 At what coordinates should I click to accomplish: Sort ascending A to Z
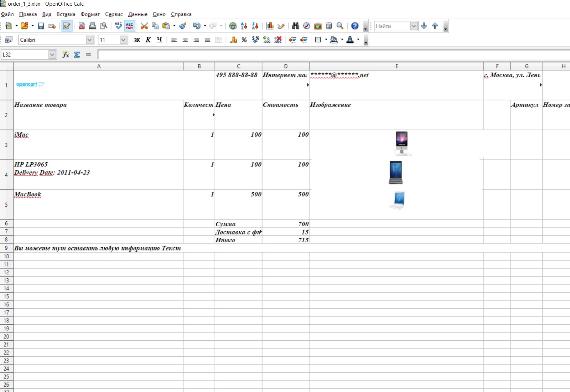(244, 26)
